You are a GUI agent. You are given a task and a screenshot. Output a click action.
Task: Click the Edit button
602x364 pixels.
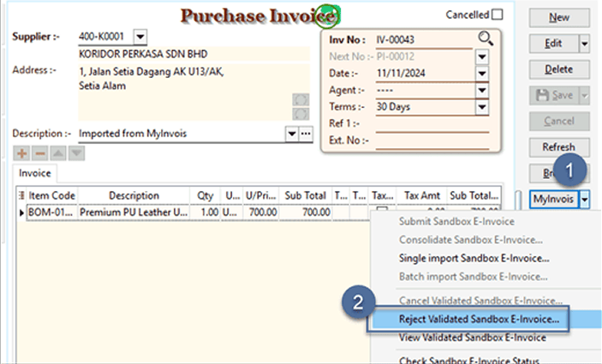554,44
